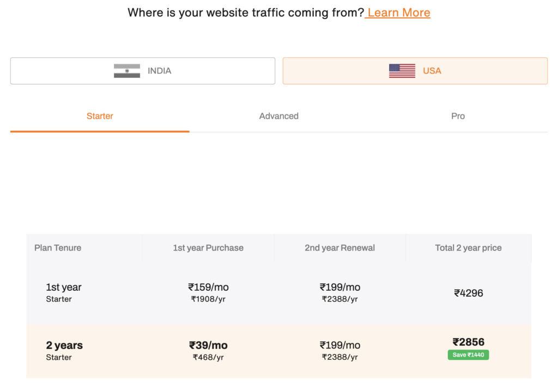Image resolution: width=558 pixels, height=392 pixels.
Task: Click the India flag icon
Action: (126, 71)
